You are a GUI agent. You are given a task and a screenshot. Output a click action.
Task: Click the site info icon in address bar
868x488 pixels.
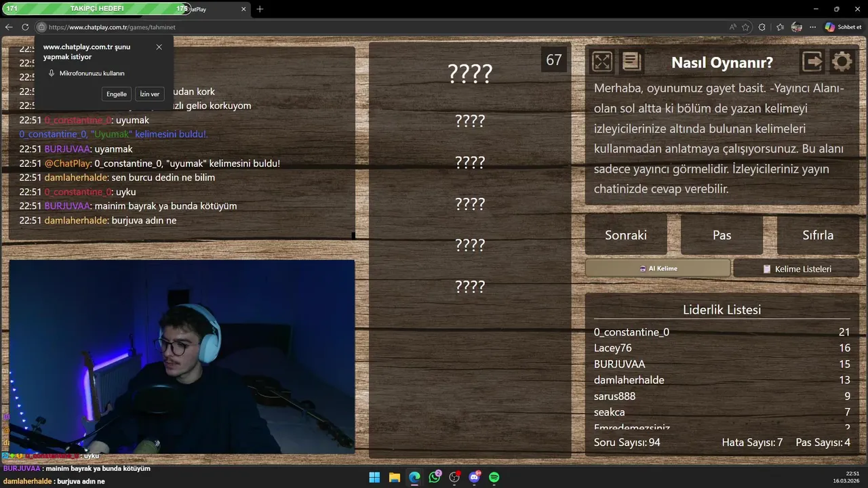tap(41, 27)
